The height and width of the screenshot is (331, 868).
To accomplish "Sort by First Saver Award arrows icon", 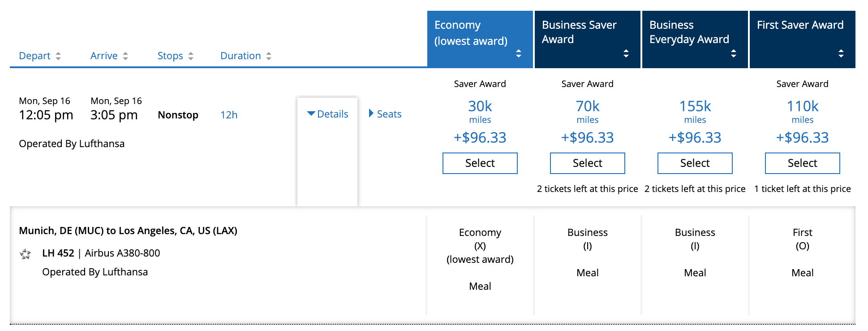I will (x=841, y=53).
